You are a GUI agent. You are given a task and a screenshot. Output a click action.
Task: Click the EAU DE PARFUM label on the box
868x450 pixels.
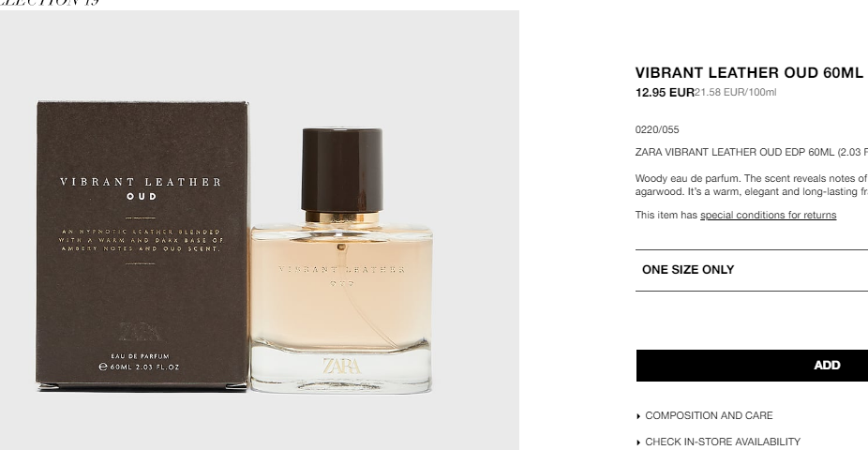[140, 356]
